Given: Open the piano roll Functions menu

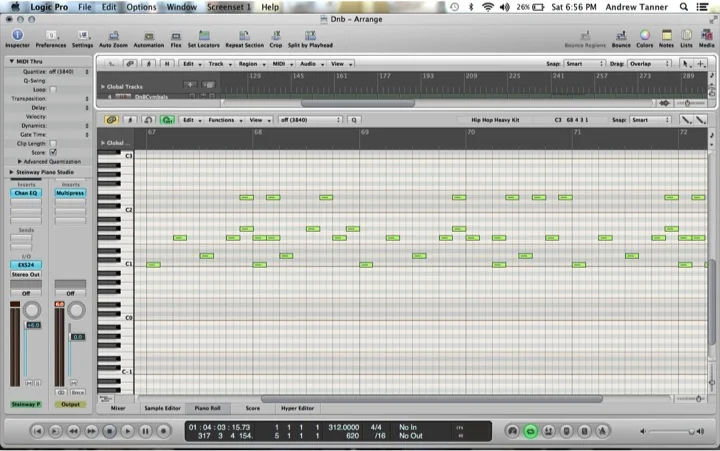Looking at the screenshot, I should click(x=225, y=120).
